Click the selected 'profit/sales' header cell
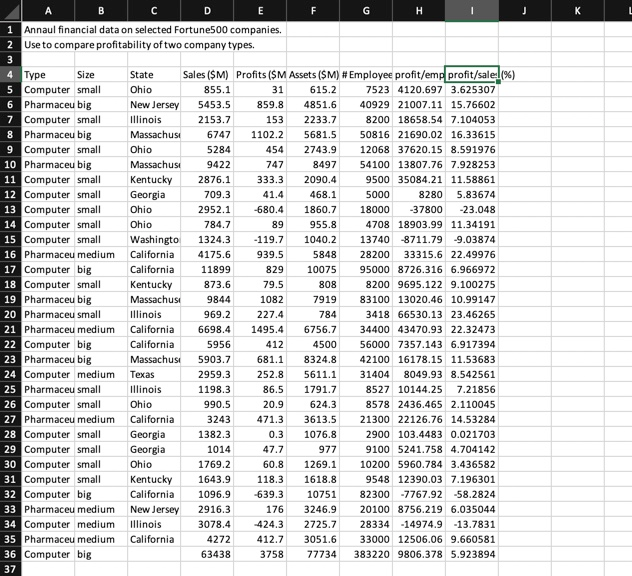632x576 pixels. tap(472, 75)
